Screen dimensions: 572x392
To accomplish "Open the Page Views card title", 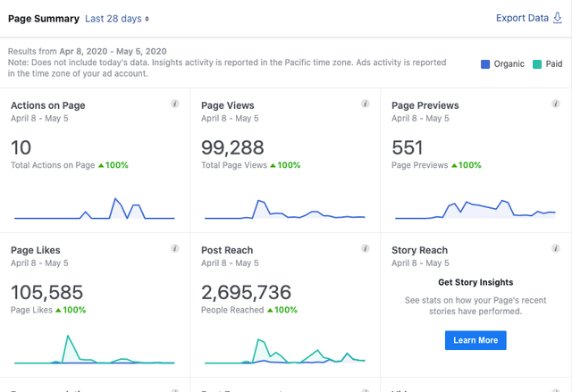I will click(x=228, y=105).
